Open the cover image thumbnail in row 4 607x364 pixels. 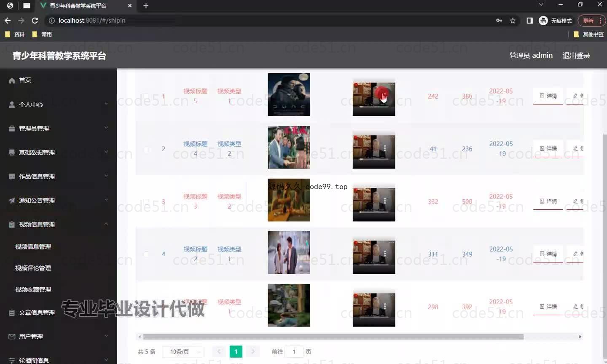(x=289, y=253)
